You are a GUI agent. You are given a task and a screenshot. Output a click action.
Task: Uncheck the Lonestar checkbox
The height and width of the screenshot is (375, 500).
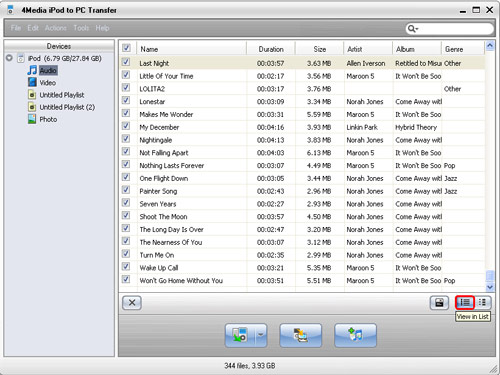pyautogui.click(x=126, y=100)
